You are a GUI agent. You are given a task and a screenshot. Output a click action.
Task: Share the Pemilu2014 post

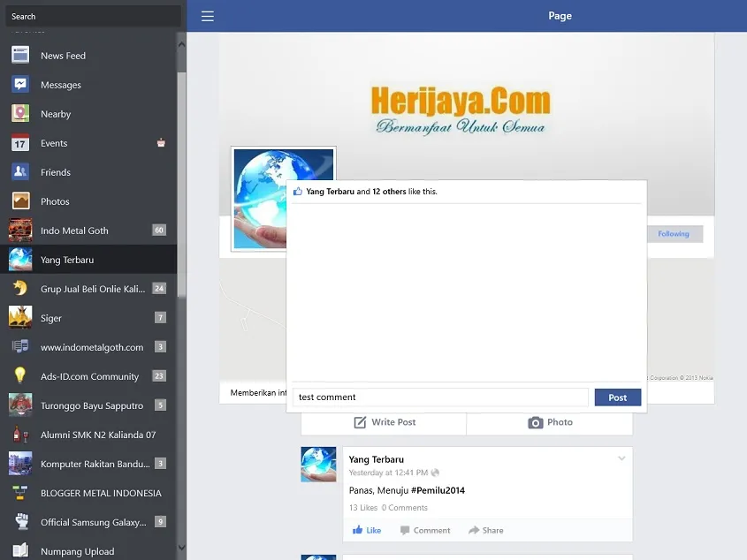click(485, 530)
